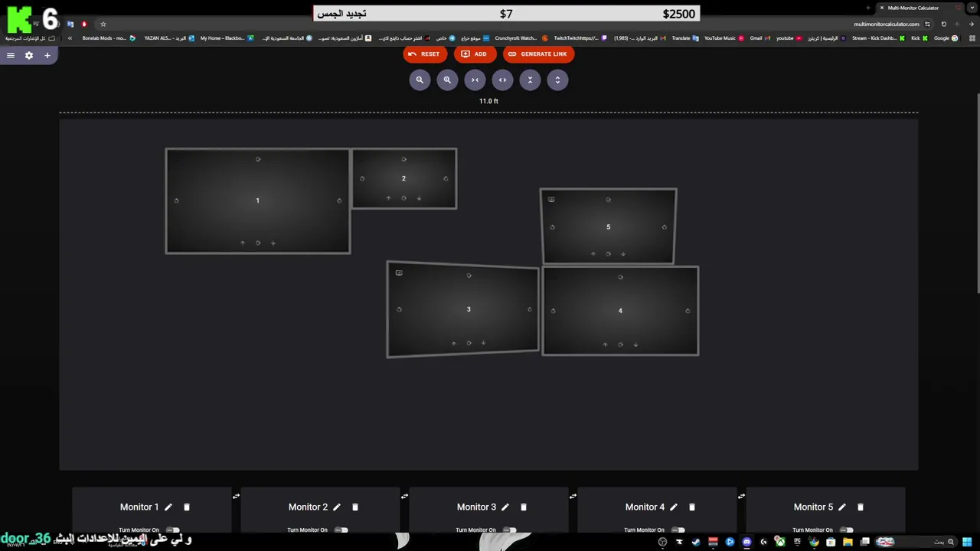Edit Monitor 2 name with pencil icon
Image resolution: width=980 pixels, height=551 pixels.
pos(337,507)
